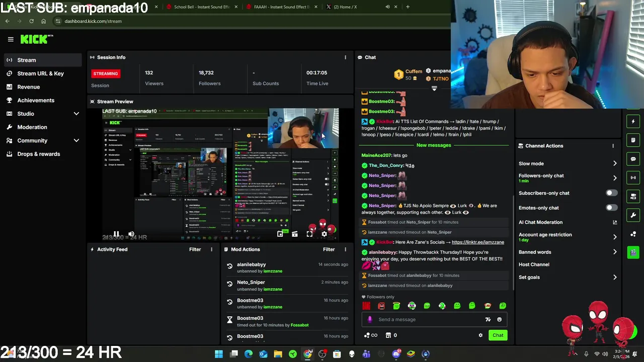Open the notes page icon in right rail
This screenshot has height=362, width=644.
click(x=633, y=140)
